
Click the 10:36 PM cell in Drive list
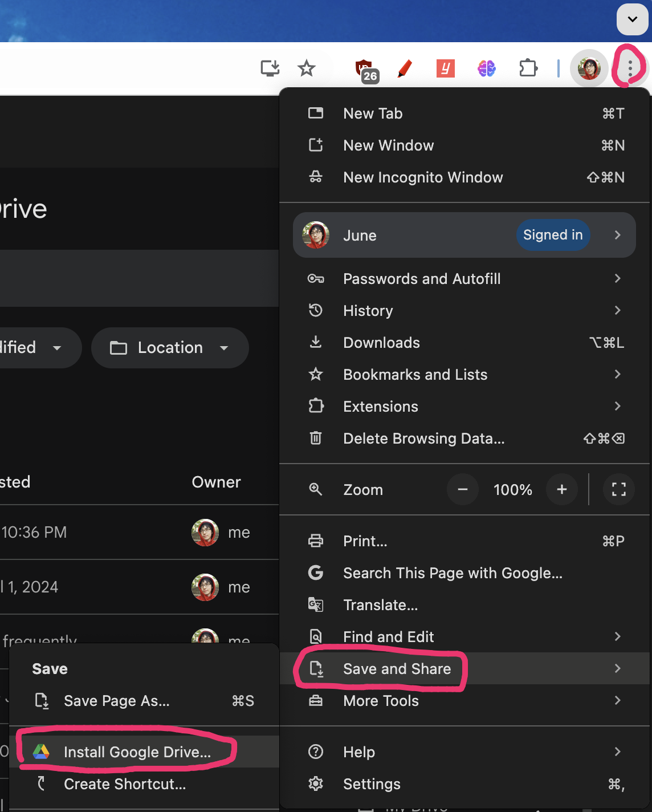click(34, 533)
